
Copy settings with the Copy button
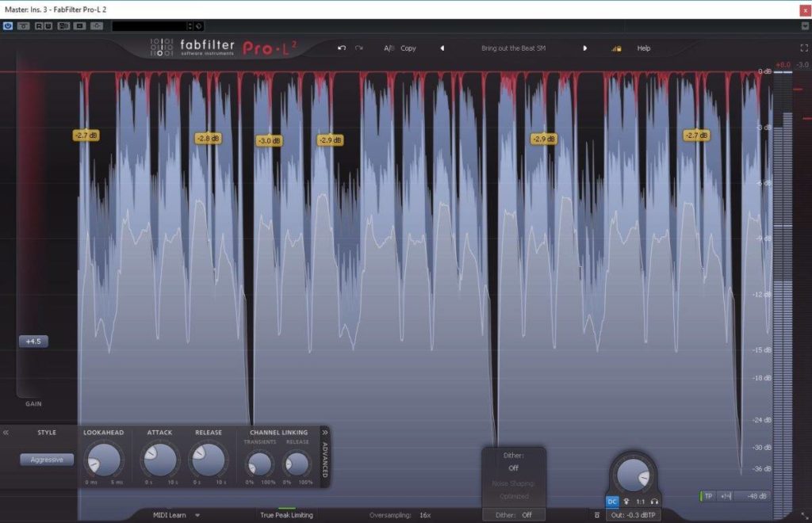[409, 48]
